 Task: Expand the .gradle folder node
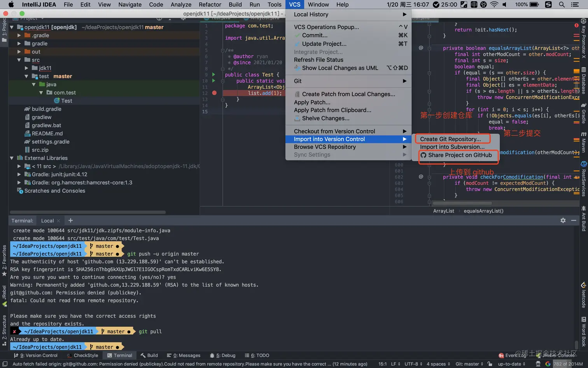point(19,35)
